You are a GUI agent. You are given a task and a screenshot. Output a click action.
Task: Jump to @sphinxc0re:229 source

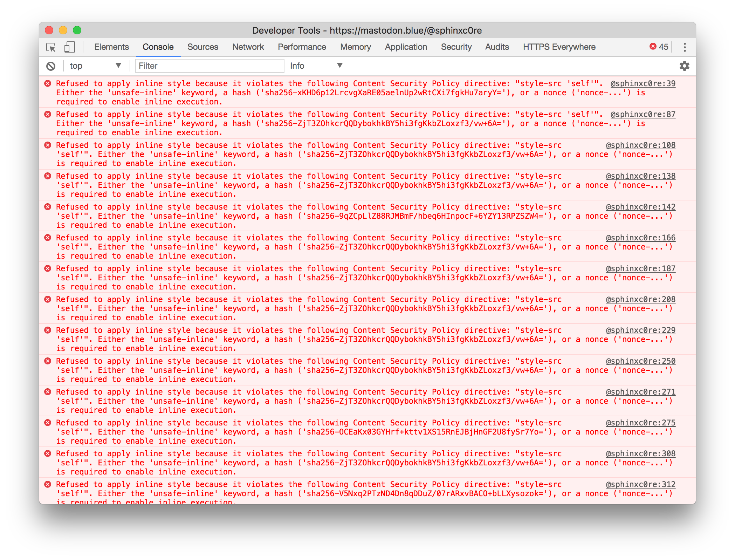click(641, 330)
